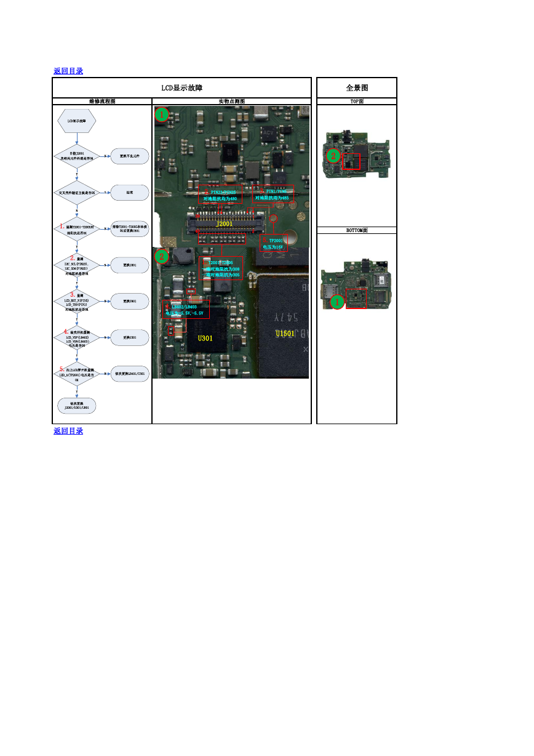Click step 4 LCD_VSP/LCD_VSN diamond
This screenshot has width=534, height=756.
[x=77, y=338]
